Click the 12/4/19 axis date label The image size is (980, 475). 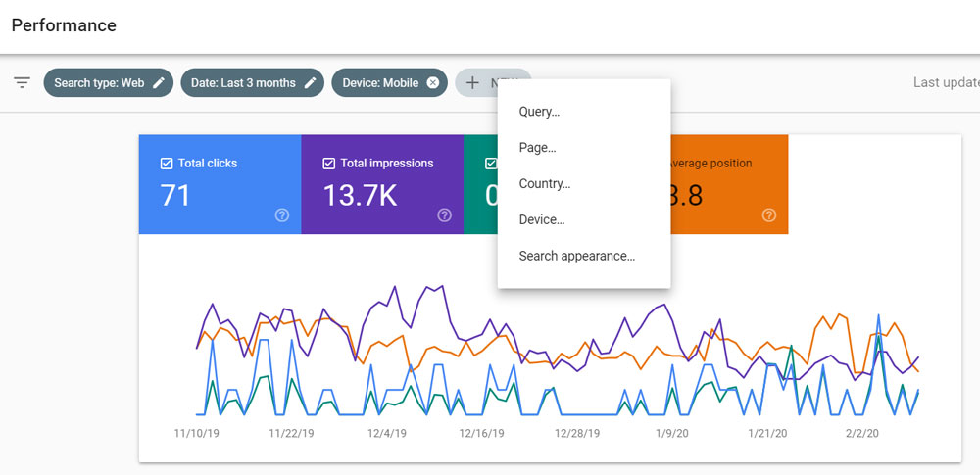coord(387,433)
